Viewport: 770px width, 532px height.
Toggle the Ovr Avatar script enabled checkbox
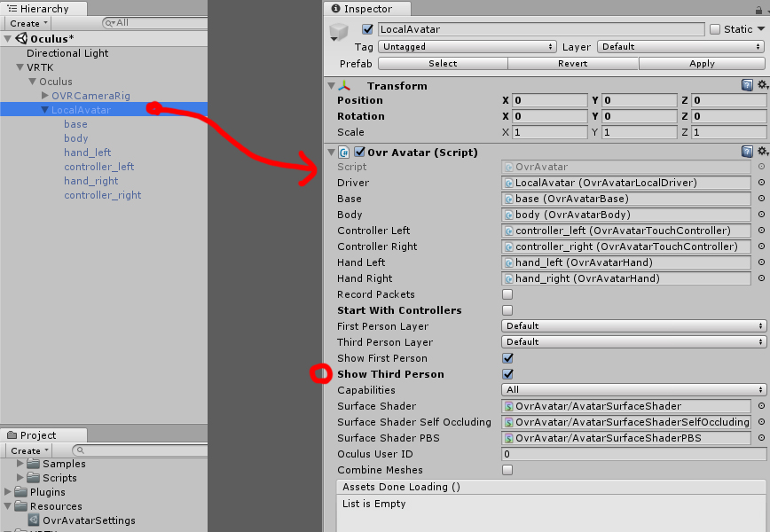(x=359, y=153)
